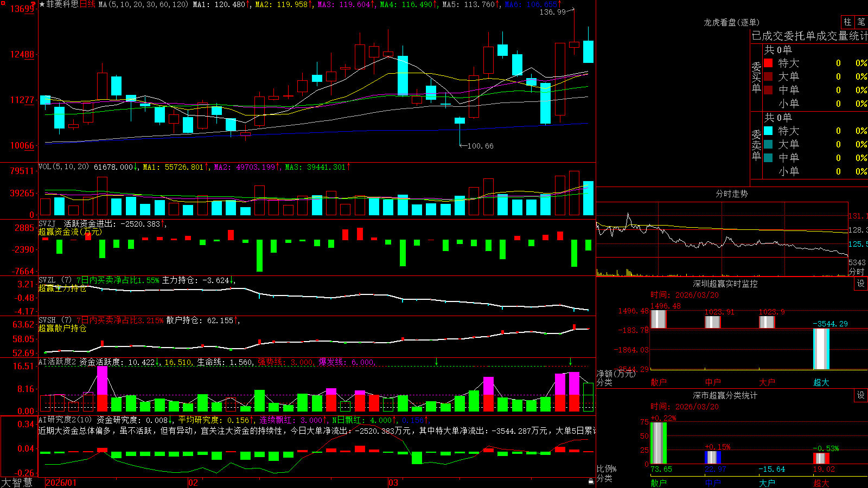868x488 pixels.
Task: Click the 2026/01 date marker on the time axis
Action: (61, 483)
